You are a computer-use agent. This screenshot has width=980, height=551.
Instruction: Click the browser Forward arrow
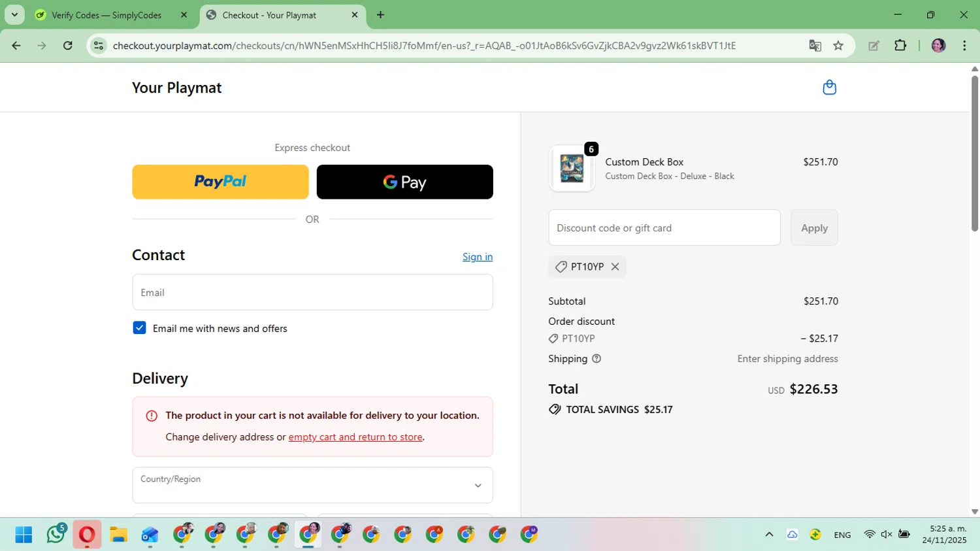[42, 46]
